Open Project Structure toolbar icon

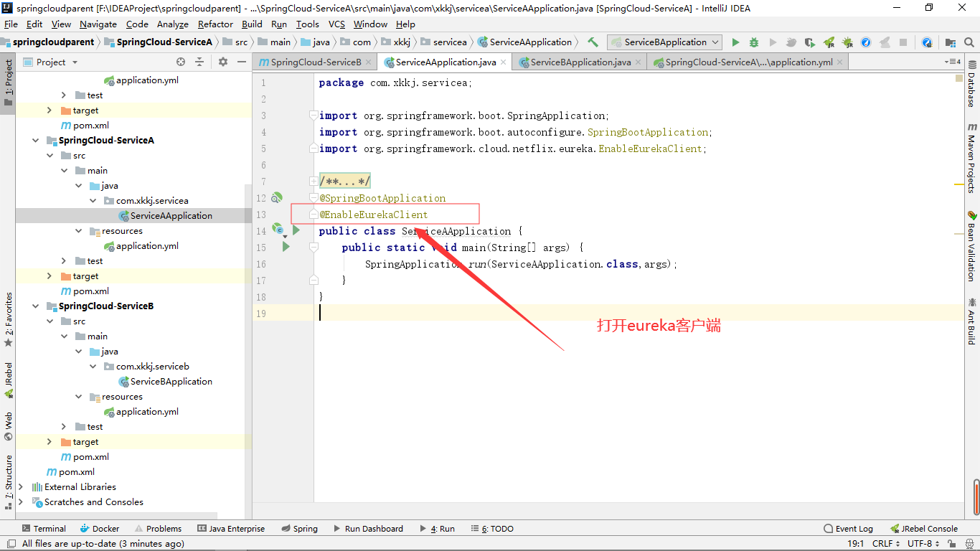pos(951,42)
